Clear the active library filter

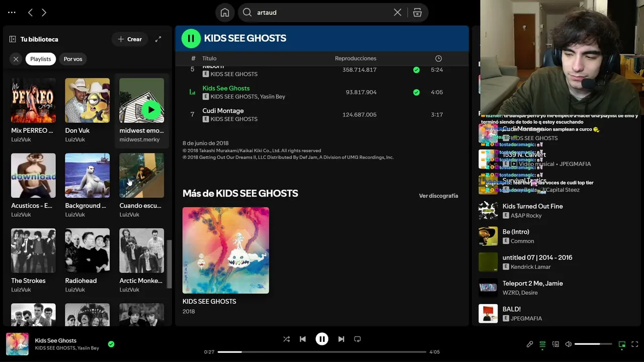click(x=16, y=59)
